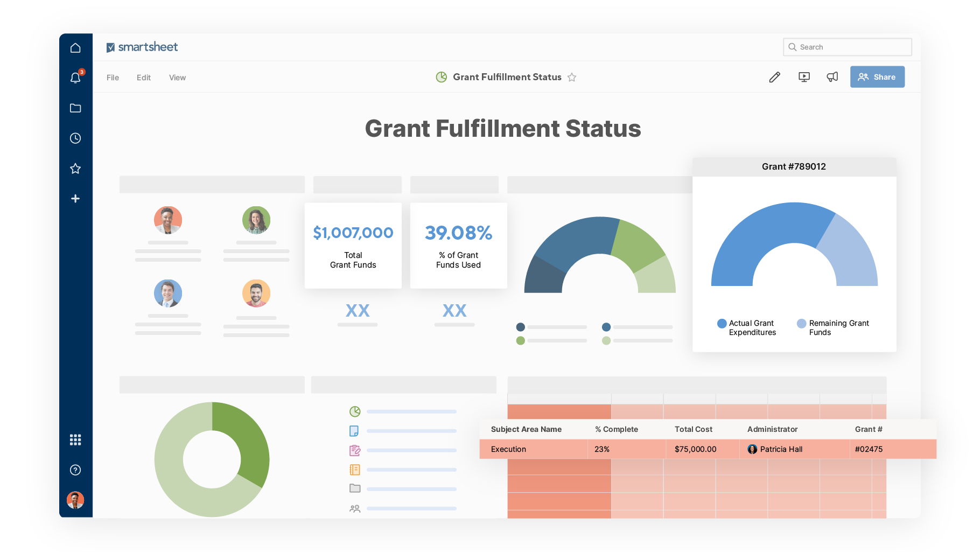Go to Home using the sidebar icon
The width and height of the screenshot is (980, 552).
click(75, 47)
